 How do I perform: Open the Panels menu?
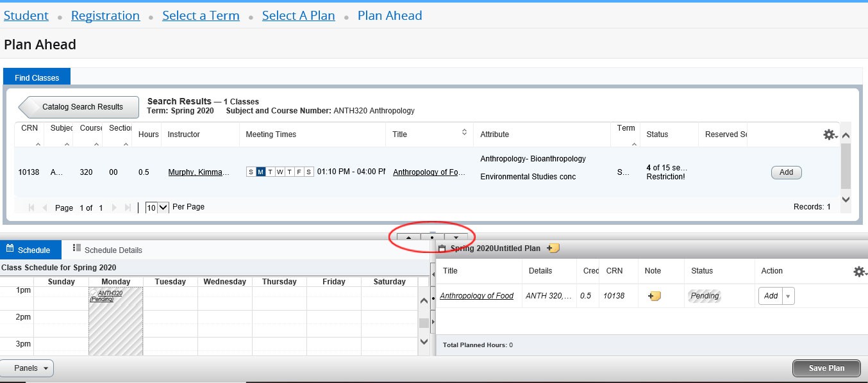(x=27, y=368)
